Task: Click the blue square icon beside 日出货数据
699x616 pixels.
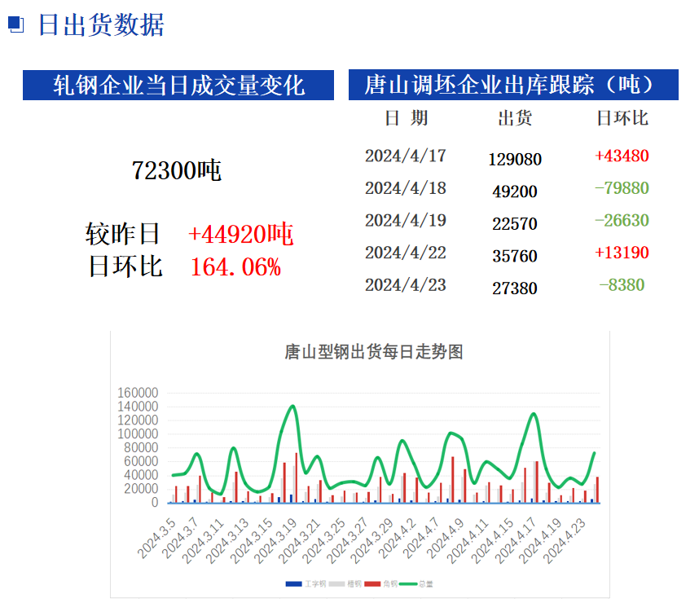Action: (15, 25)
